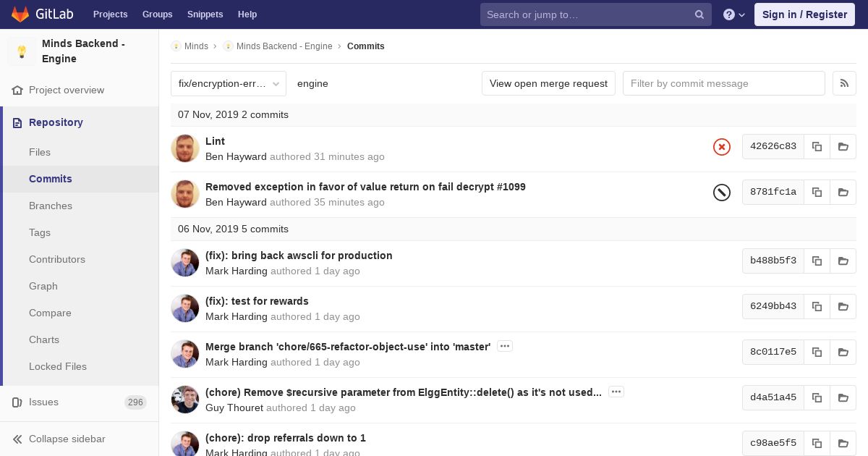
Task: Browse files at commit c98ae5f5
Action: tap(843, 443)
